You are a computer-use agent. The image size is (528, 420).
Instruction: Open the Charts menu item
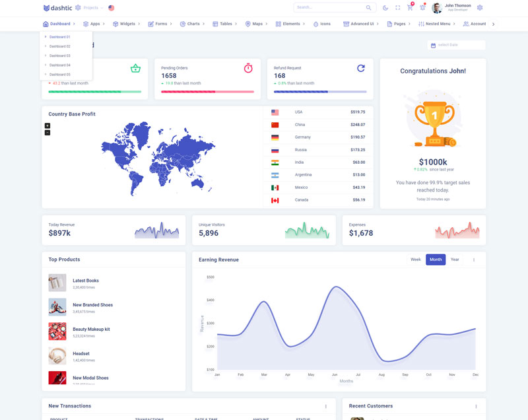192,24
